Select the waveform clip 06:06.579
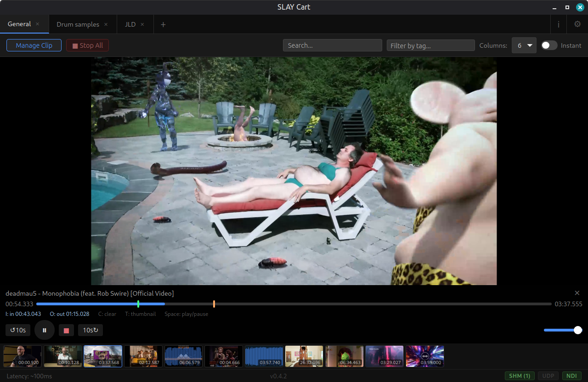The height and width of the screenshot is (382, 588). tap(184, 356)
